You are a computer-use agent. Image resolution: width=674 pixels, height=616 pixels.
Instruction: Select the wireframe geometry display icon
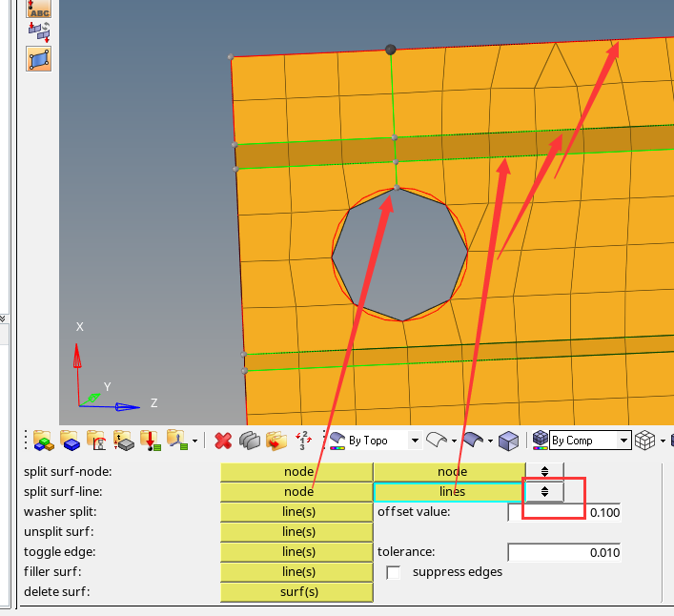point(437,441)
